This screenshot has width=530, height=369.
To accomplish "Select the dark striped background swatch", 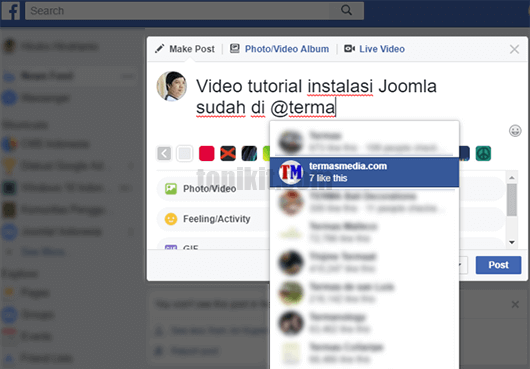I will (249, 154).
